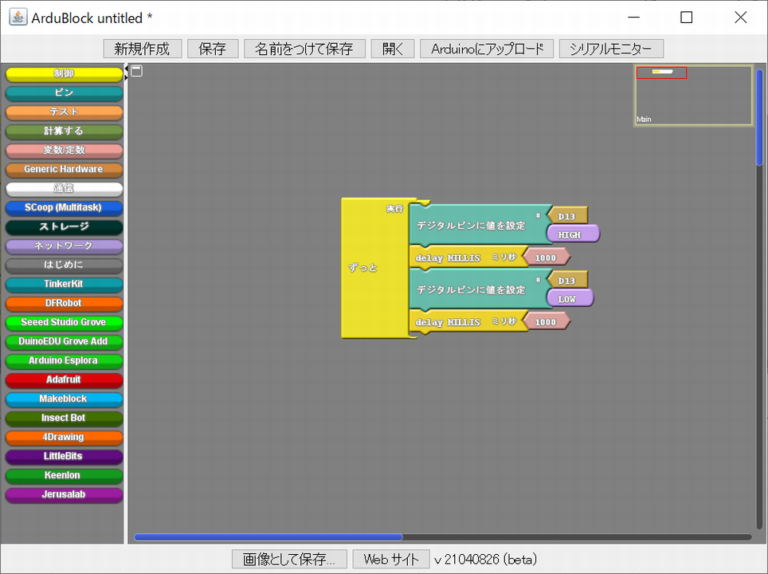Click Arduinoにアップロード to upload
Viewport: 768px width, 574px height.
[x=486, y=48]
